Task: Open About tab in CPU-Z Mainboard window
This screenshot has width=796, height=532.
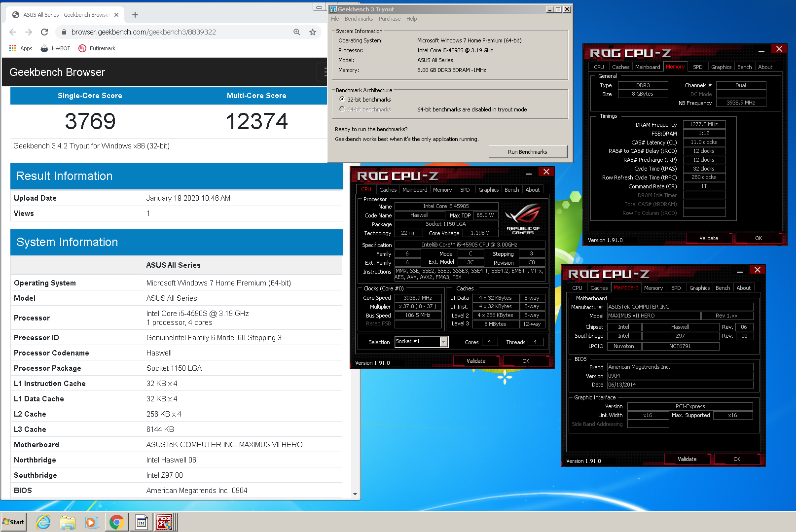Action: (x=743, y=288)
